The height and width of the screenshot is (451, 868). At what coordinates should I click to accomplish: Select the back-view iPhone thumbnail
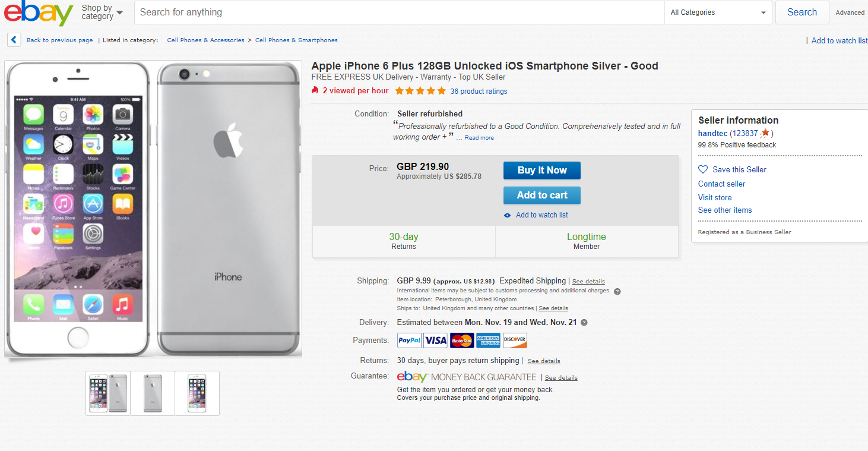point(153,393)
